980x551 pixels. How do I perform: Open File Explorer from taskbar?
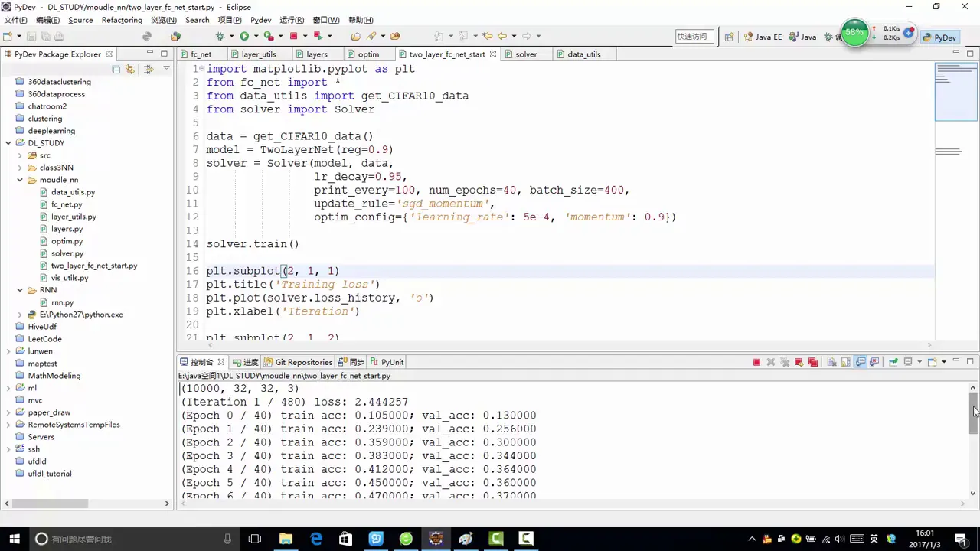coord(286,539)
